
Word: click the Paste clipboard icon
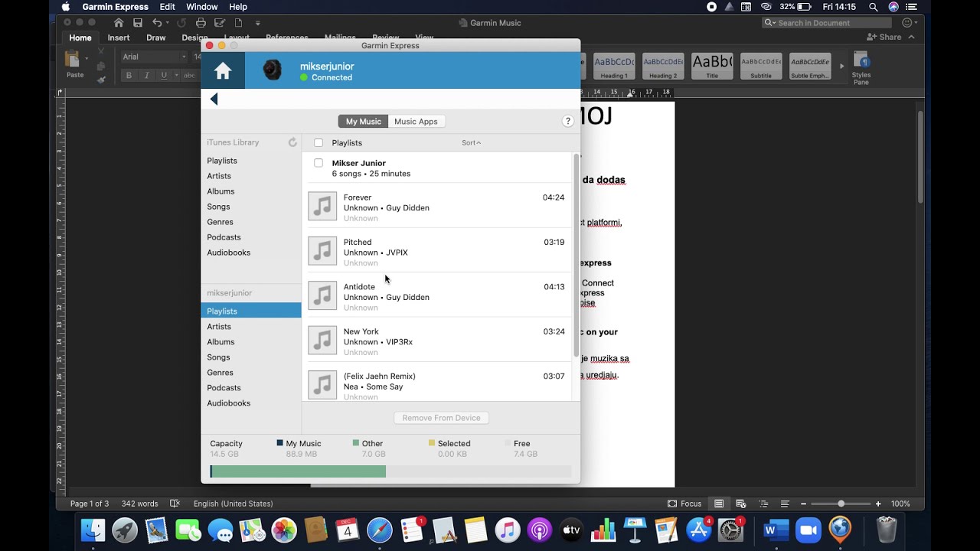click(73, 60)
